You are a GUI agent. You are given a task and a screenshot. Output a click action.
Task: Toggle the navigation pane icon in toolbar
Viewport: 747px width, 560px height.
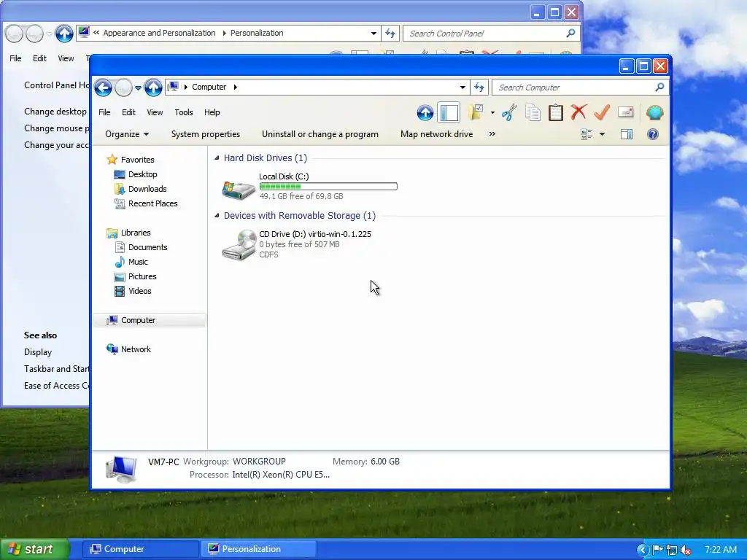449,113
